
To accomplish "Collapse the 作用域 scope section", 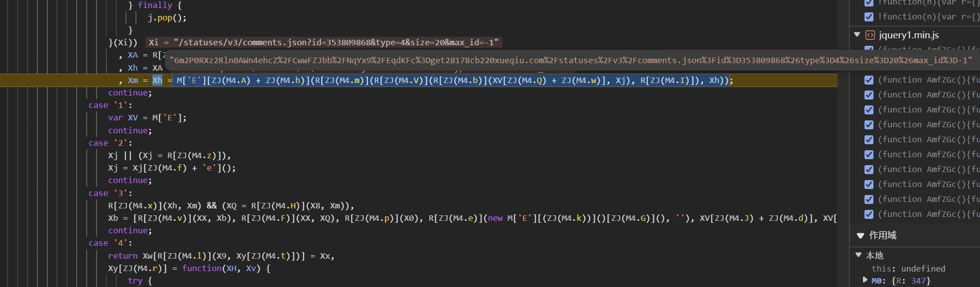I will point(860,235).
